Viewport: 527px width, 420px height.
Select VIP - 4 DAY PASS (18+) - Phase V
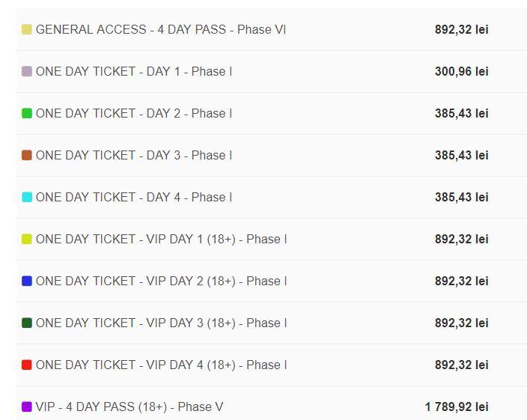tap(129, 407)
